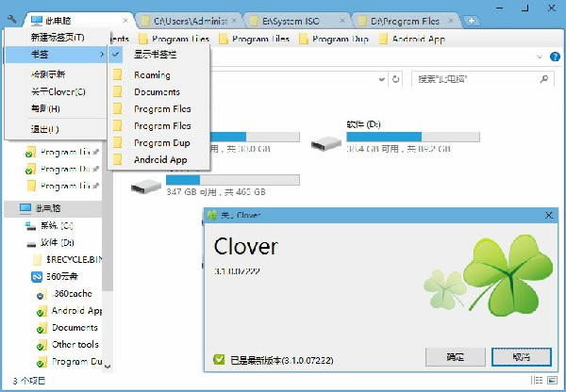Viewport: 566px width, 392px height.
Task: Choose 关于Clover(C) from the menu
Action: [x=58, y=92]
